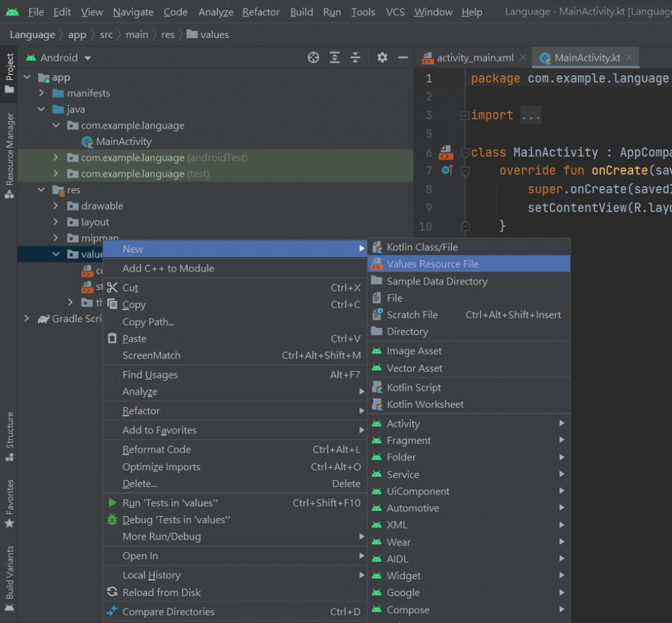Image resolution: width=672 pixels, height=623 pixels.
Task: Hide the Project panel with minus icon
Action: (x=403, y=57)
